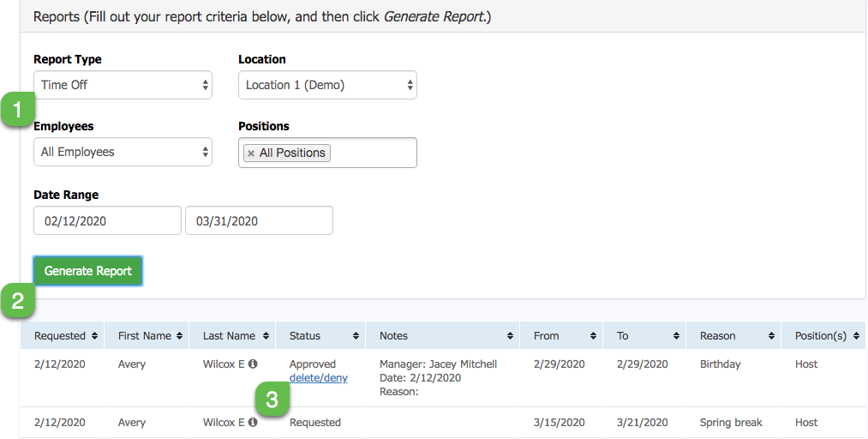The height and width of the screenshot is (439, 868).
Task: Click info icon beside Wilcox E in Requested row
Action: click(x=253, y=423)
